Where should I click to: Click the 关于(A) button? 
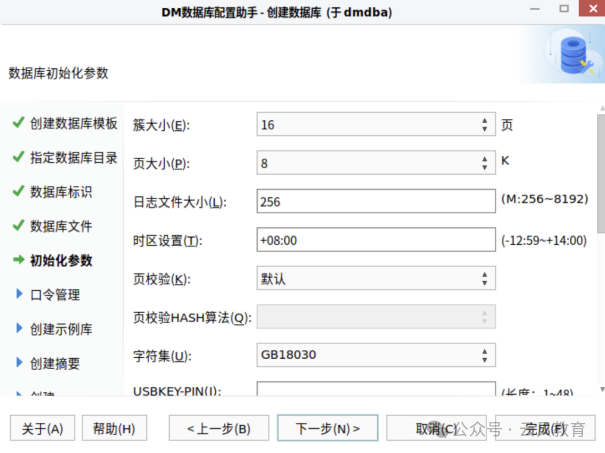point(42,428)
